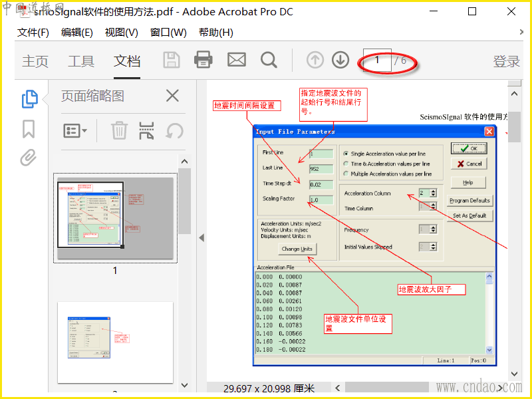The image size is (532, 399).
Task: Switch to 工具 tab
Action: click(x=81, y=61)
